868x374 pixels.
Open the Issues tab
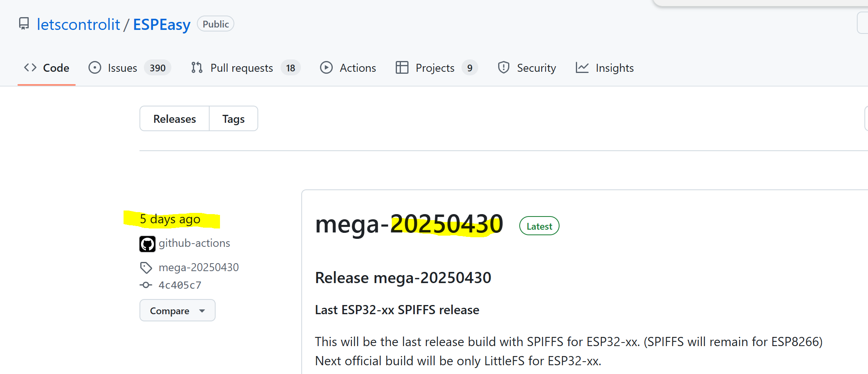[130, 68]
